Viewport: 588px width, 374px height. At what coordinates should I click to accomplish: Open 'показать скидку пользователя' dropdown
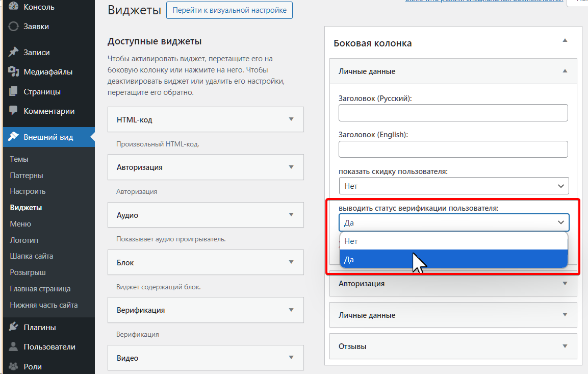[x=453, y=186]
